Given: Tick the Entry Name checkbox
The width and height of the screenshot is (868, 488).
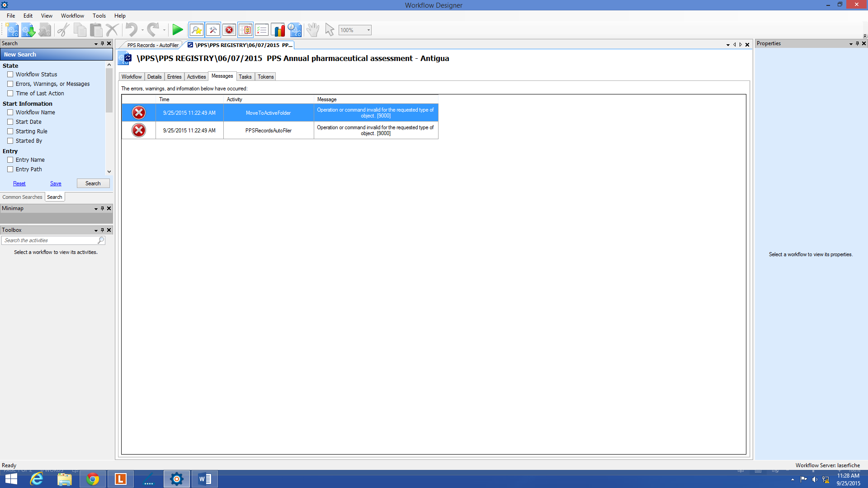Looking at the screenshot, I should coord(10,160).
